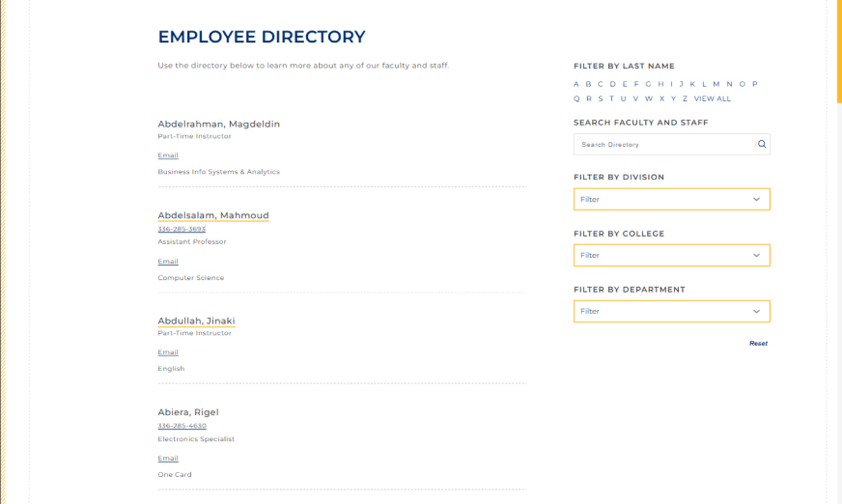
Task: Click Email link for Abiera, Rigel
Action: coord(168,459)
